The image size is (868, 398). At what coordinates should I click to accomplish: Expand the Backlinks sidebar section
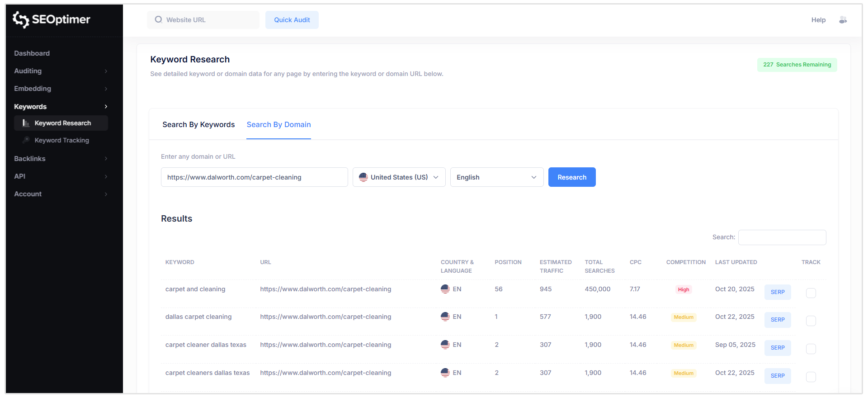[x=61, y=159]
